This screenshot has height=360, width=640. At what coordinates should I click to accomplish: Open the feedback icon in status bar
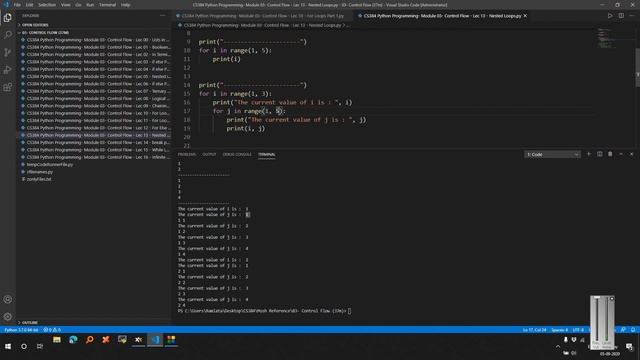click(623, 330)
